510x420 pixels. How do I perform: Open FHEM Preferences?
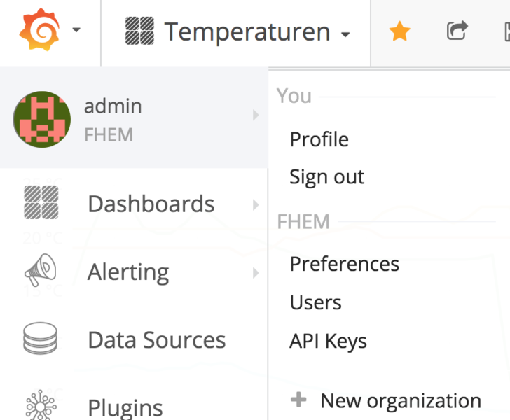[345, 264]
